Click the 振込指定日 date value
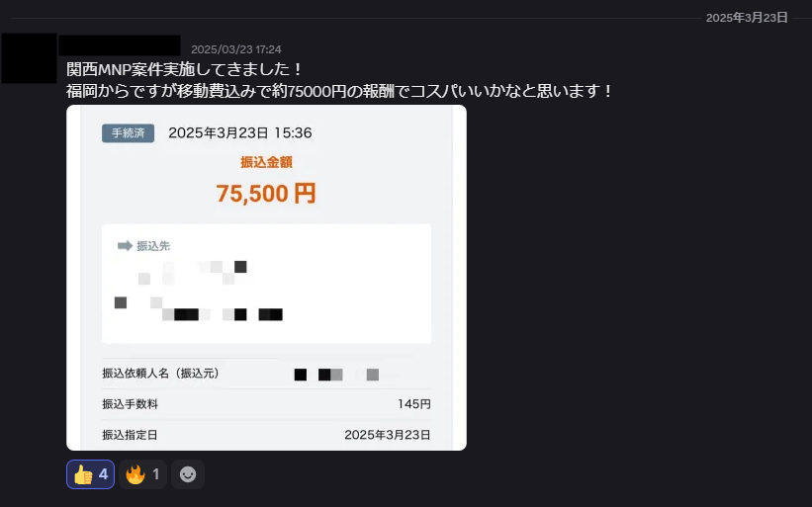 click(388, 435)
